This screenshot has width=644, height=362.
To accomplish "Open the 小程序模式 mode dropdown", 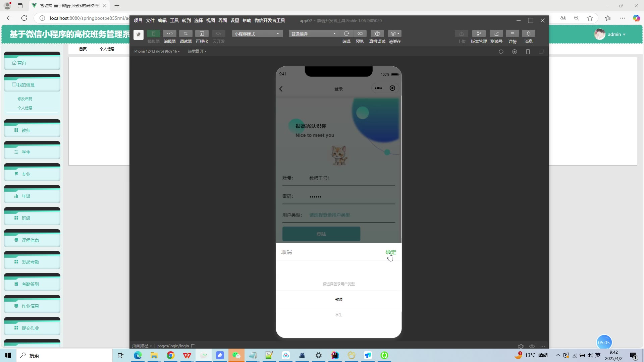I will 257,34.
